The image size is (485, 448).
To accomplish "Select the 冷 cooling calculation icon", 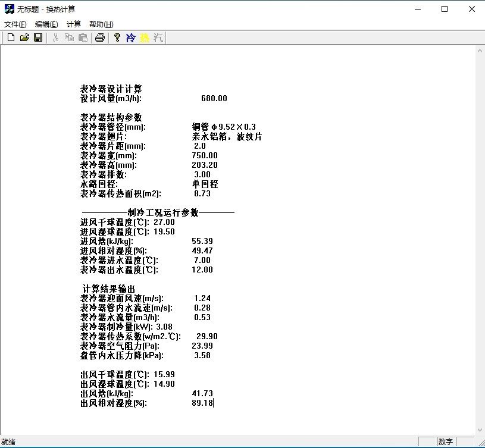I will tap(130, 37).
